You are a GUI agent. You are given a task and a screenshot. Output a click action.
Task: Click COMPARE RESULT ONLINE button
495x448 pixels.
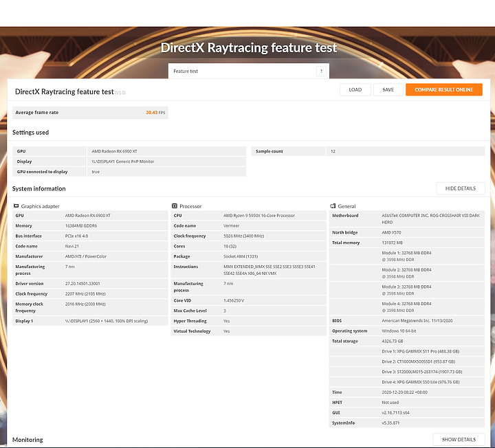click(444, 89)
